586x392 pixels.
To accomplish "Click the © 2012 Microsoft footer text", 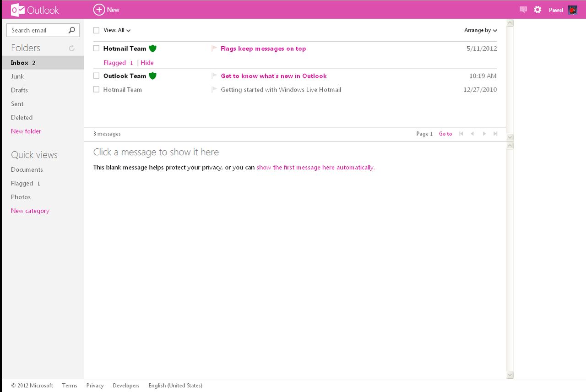I will (32, 386).
